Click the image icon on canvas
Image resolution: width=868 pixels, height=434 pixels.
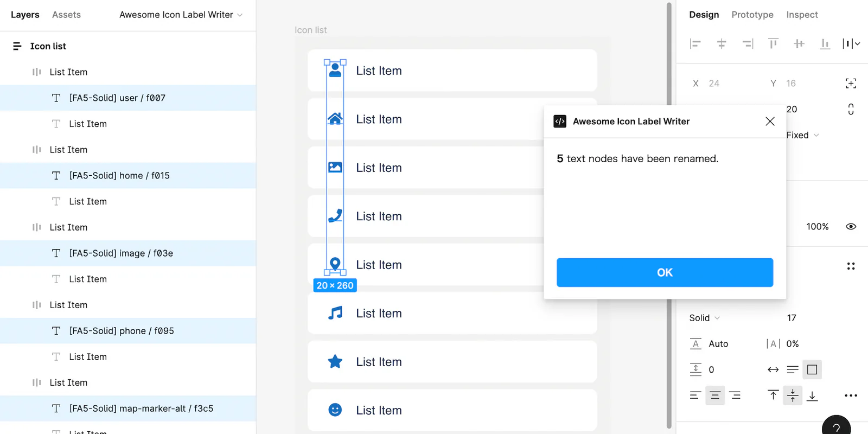[335, 167]
